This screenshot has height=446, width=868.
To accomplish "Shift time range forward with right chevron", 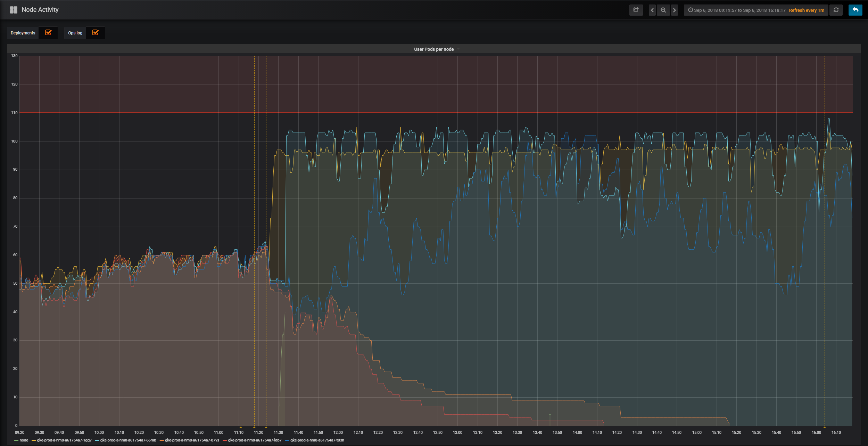I will tap(675, 10).
